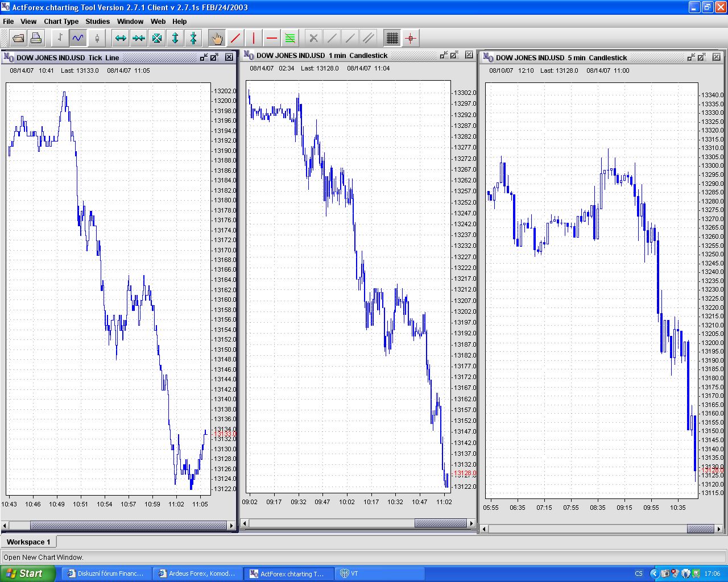The height and width of the screenshot is (582, 728).
Task: Toggle the chart grid display
Action: pos(392,38)
